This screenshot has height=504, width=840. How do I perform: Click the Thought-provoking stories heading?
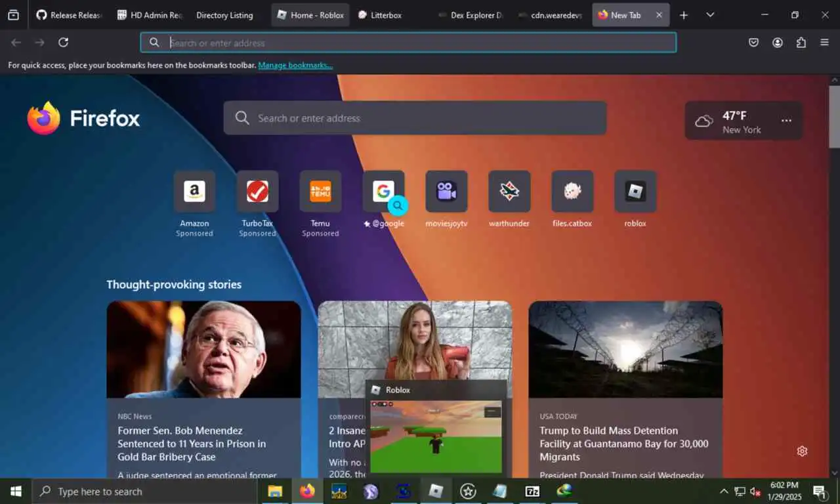tap(174, 285)
